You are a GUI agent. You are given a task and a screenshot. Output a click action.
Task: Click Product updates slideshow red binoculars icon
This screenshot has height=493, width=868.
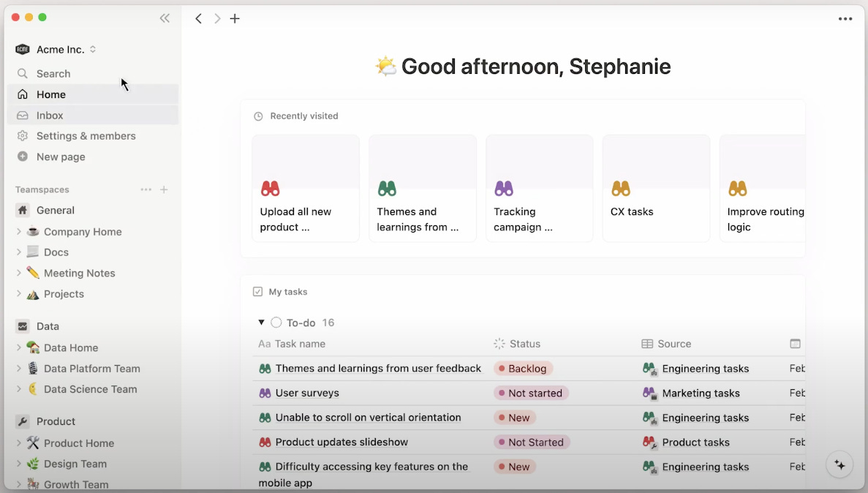265,442
